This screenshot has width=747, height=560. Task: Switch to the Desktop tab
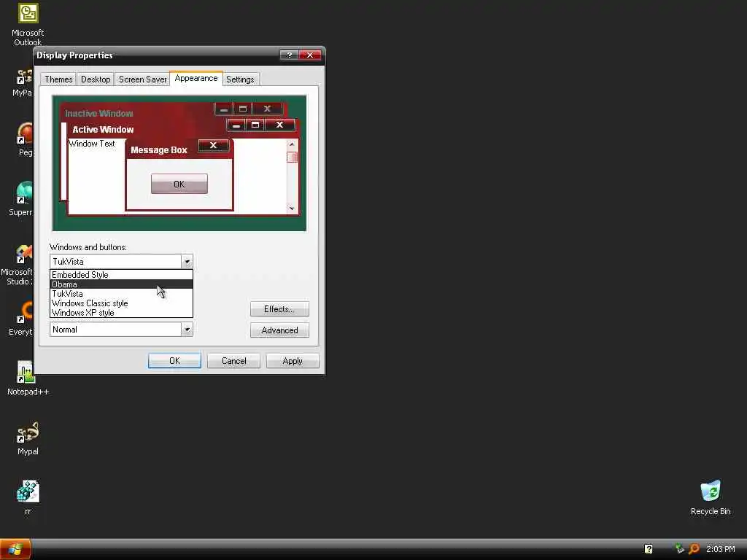pyautogui.click(x=96, y=79)
